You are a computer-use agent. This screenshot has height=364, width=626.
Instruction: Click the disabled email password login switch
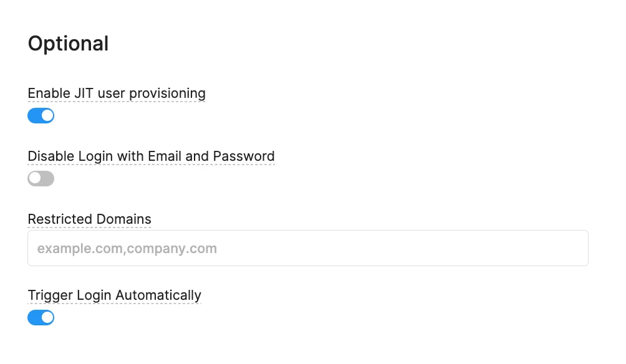click(41, 178)
